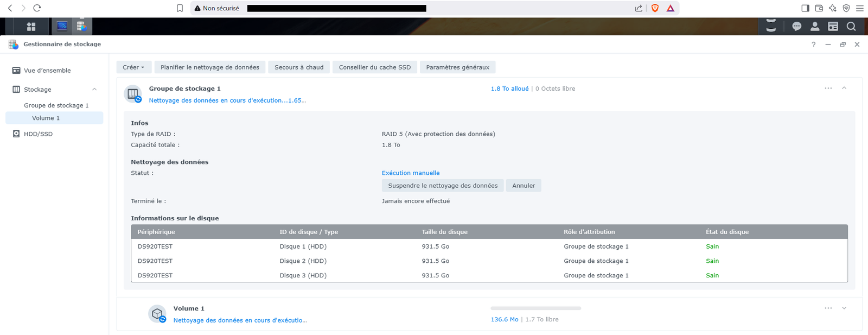Toggle the browser sidebar panel icon
Image resolution: width=868 pixels, height=335 pixels.
click(x=805, y=8)
